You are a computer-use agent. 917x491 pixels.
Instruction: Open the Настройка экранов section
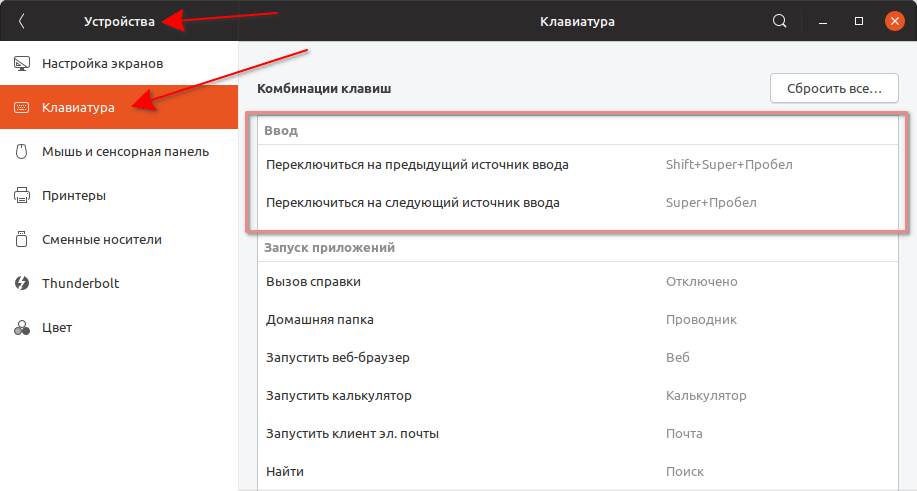tap(102, 64)
